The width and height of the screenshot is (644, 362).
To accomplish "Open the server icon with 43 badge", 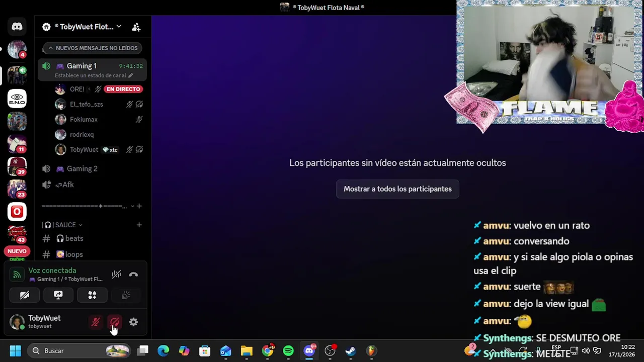I will click(17, 234).
